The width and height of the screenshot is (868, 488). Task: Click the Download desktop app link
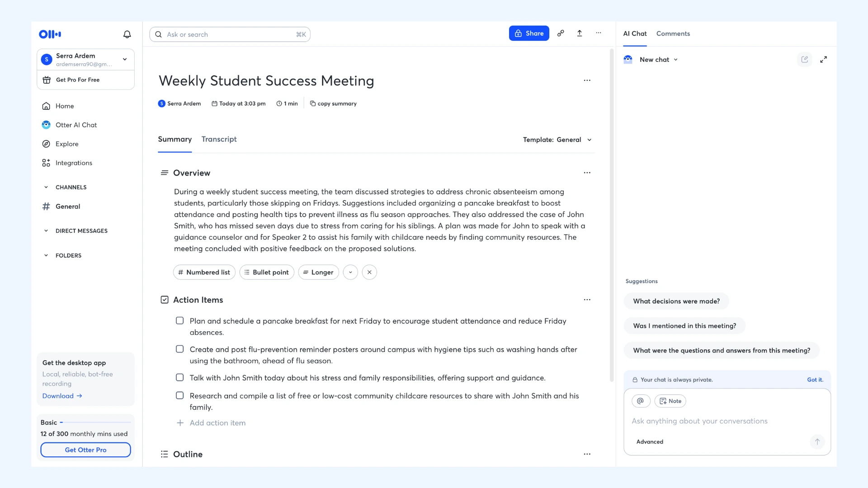62,396
